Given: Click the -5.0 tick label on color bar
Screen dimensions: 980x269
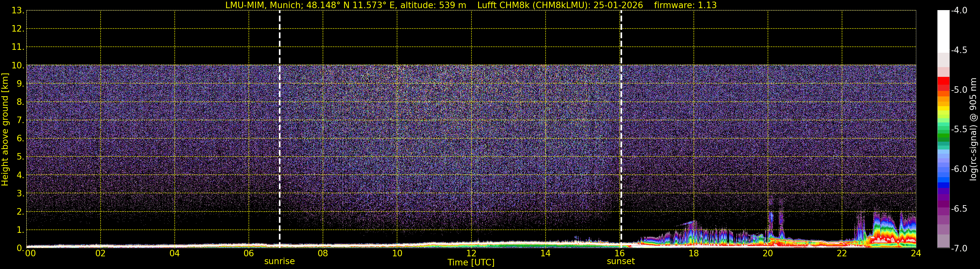Looking at the screenshot, I should [959, 90].
